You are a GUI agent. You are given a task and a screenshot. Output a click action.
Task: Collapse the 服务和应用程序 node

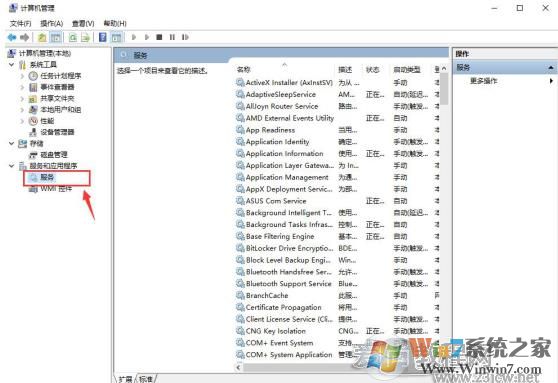(12, 166)
